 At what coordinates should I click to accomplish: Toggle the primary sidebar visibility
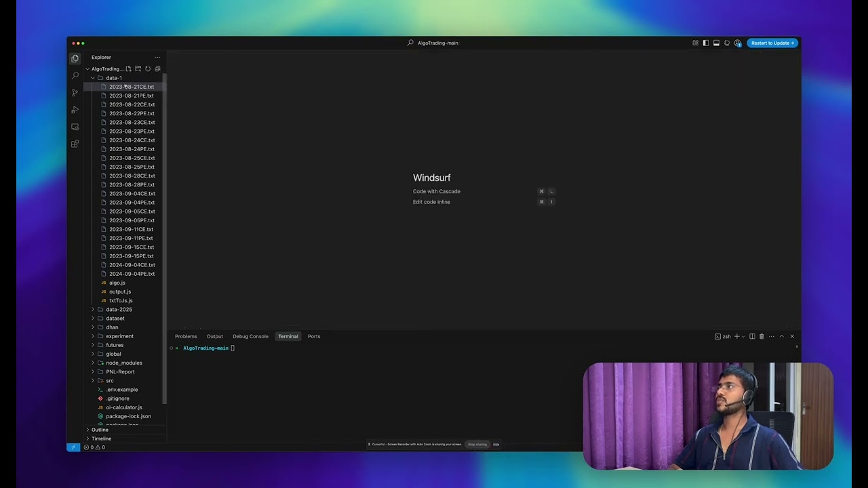(x=706, y=43)
